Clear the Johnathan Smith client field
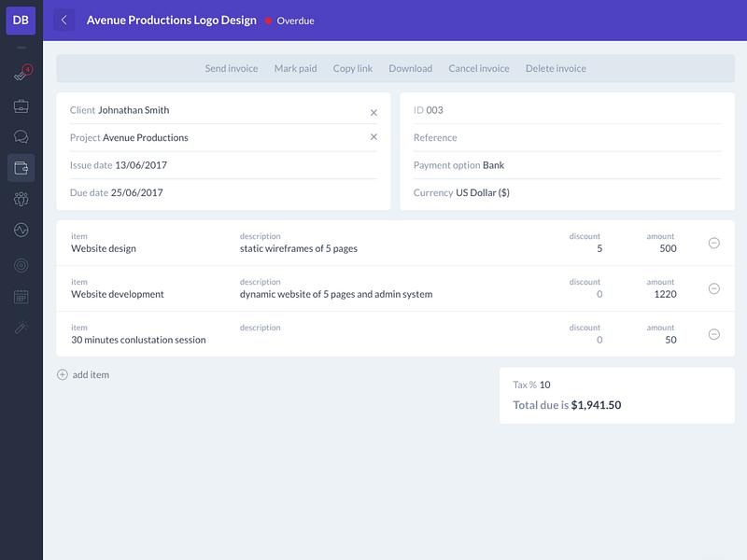 tap(373, 112)
